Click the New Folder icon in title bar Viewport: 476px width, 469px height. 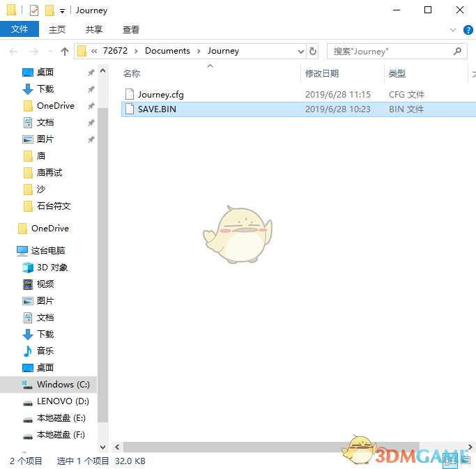click(49, 10)
